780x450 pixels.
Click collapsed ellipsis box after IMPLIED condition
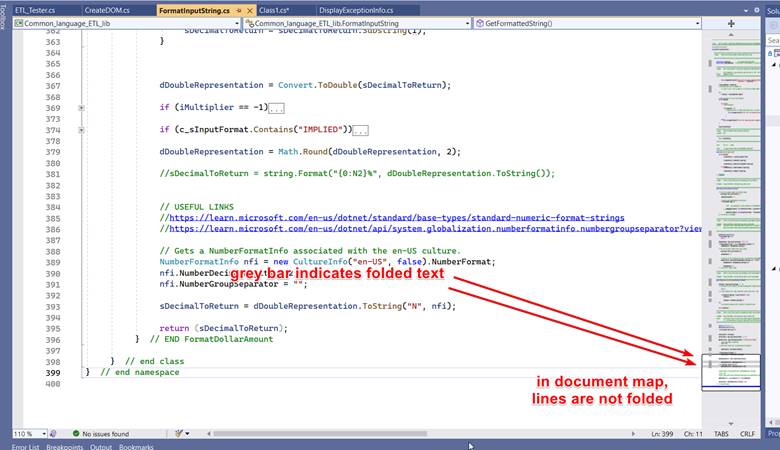click(x=361, y=130)
